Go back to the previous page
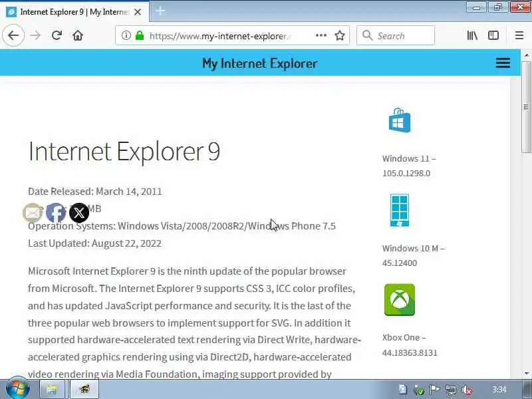532x399 pixels. (13, 35)
